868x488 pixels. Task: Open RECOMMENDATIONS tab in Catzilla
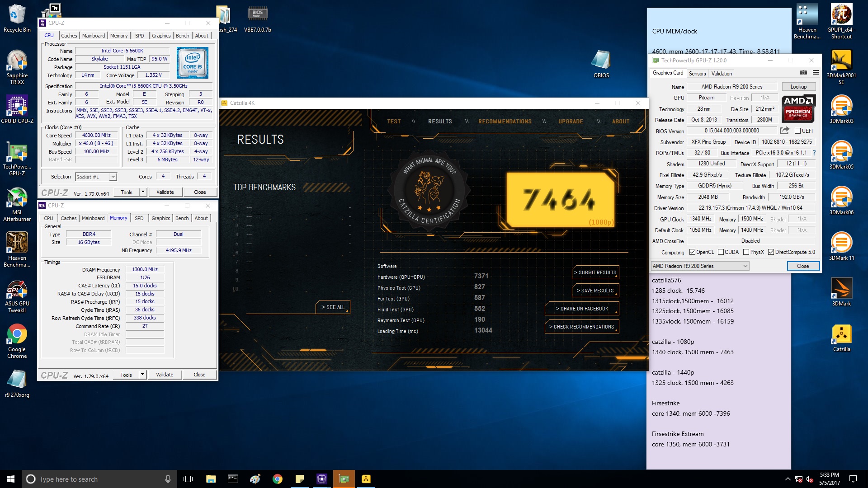(x=505, y=122)
